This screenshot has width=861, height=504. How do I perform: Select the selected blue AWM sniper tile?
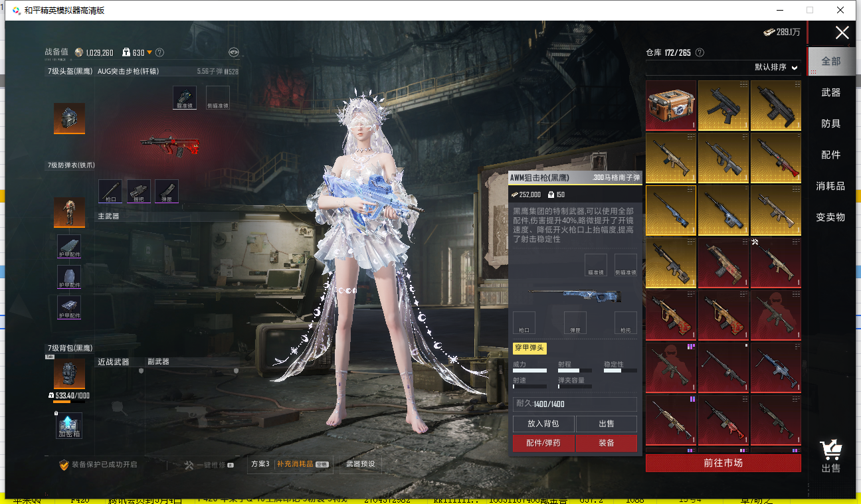click(671, 210)
